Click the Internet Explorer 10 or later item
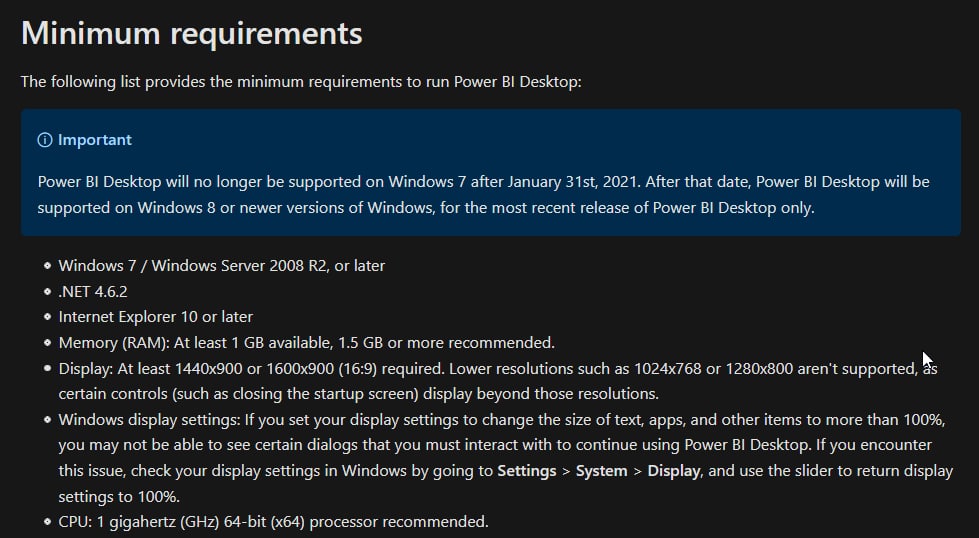This screenshot has height=538, width=979. click(x=155, y=317)
